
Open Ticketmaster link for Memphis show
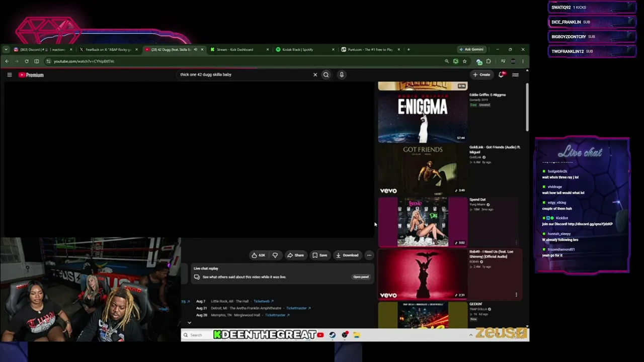(x=277, y=315)
